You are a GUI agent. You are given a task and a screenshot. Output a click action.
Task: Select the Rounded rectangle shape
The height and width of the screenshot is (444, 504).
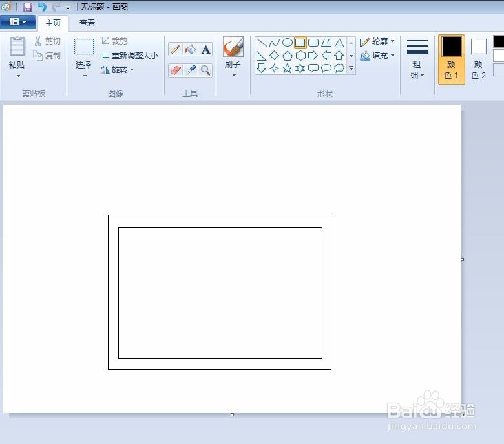coord(313,43)
